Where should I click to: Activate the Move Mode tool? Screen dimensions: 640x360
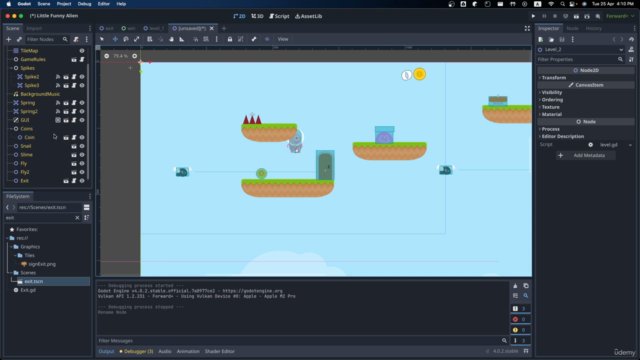(x=115, y=39)
